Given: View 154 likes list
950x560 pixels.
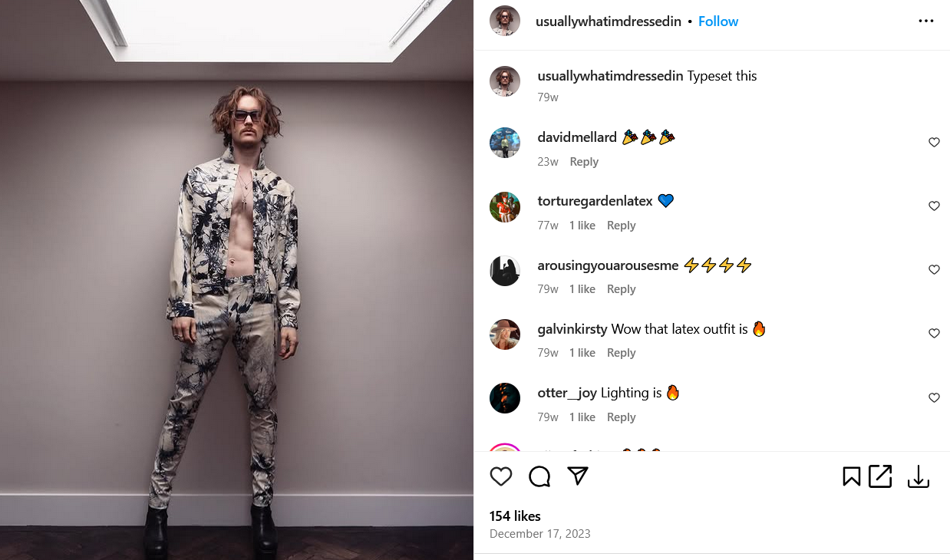Looking at the screenshot, I should [x=515, y=516].
